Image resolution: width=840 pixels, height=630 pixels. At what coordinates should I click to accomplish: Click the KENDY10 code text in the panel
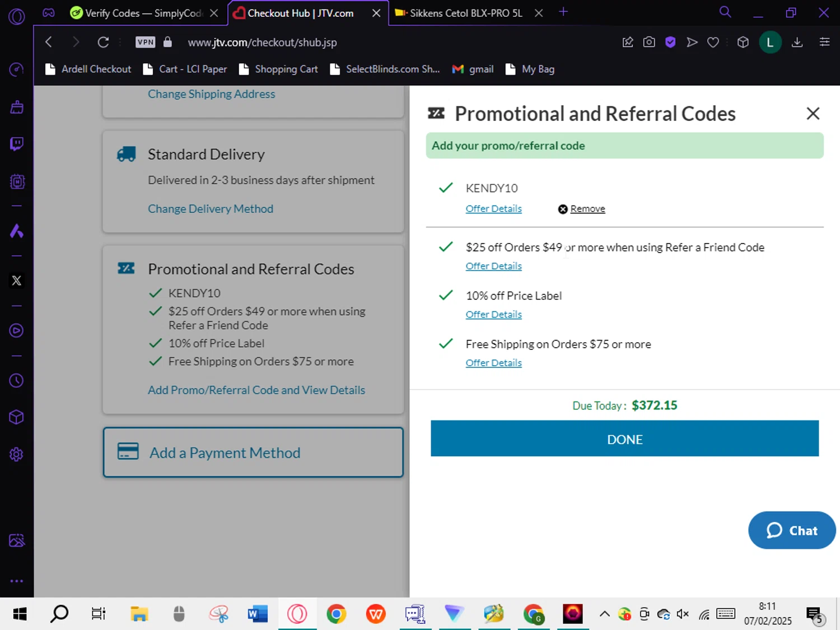click(492, 188)
